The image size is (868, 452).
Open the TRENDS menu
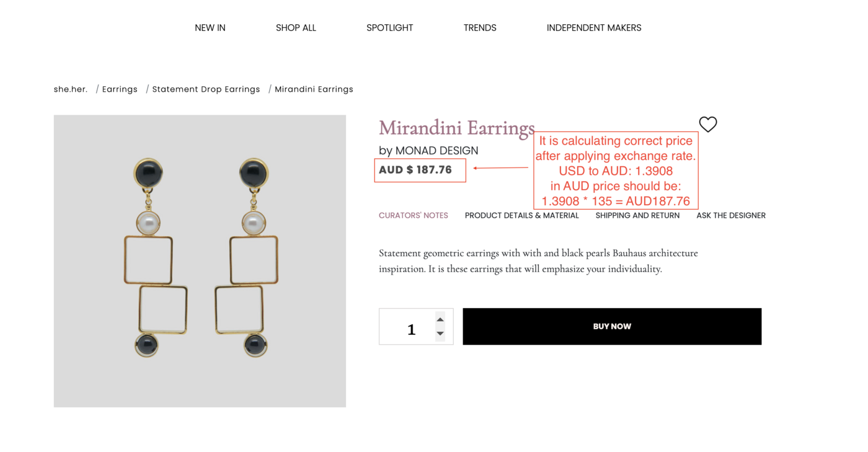coord(480,28)
